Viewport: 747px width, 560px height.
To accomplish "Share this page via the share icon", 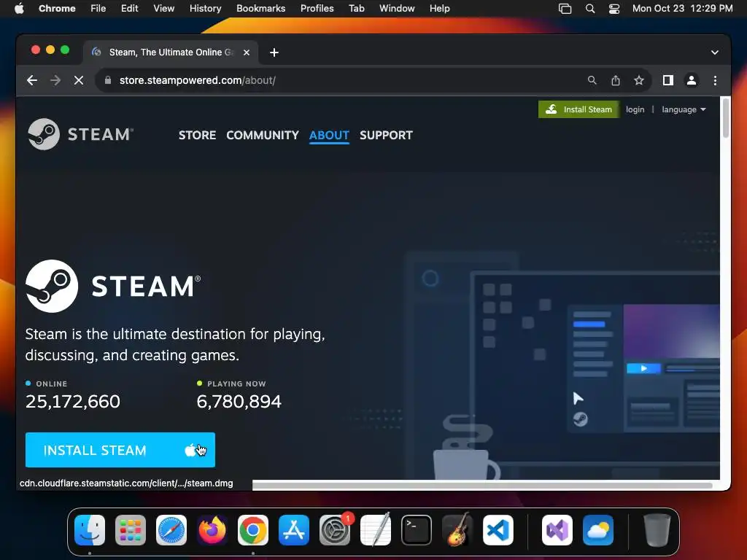I will (616, 80).
